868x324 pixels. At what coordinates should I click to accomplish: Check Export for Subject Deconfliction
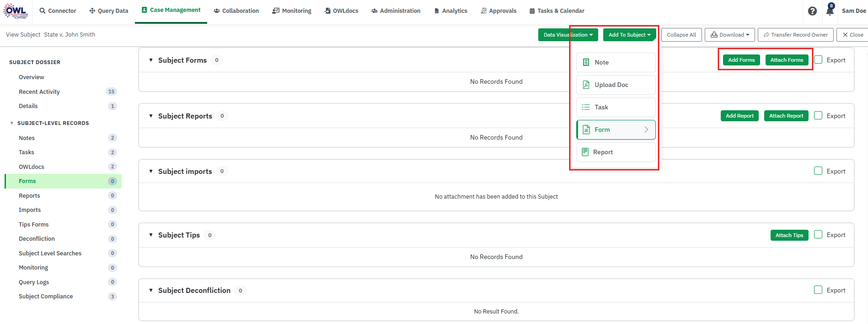(818, 290)
